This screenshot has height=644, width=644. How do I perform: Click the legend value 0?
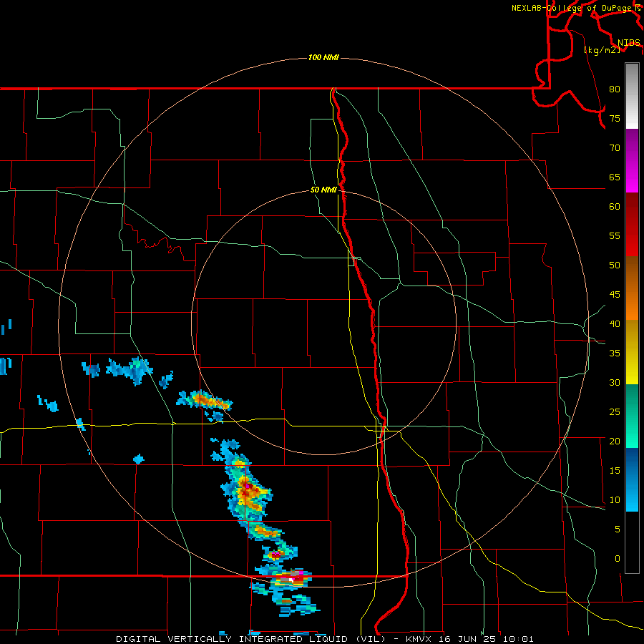618,559
